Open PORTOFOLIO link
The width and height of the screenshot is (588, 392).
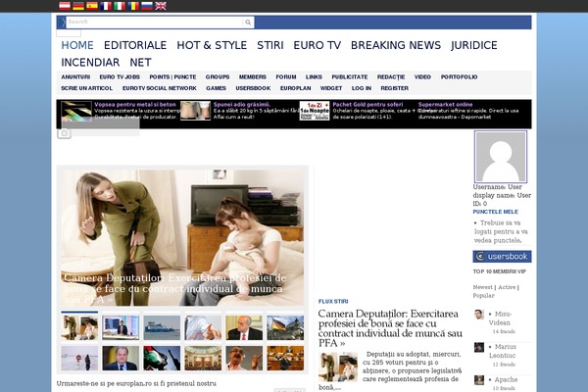459,76
